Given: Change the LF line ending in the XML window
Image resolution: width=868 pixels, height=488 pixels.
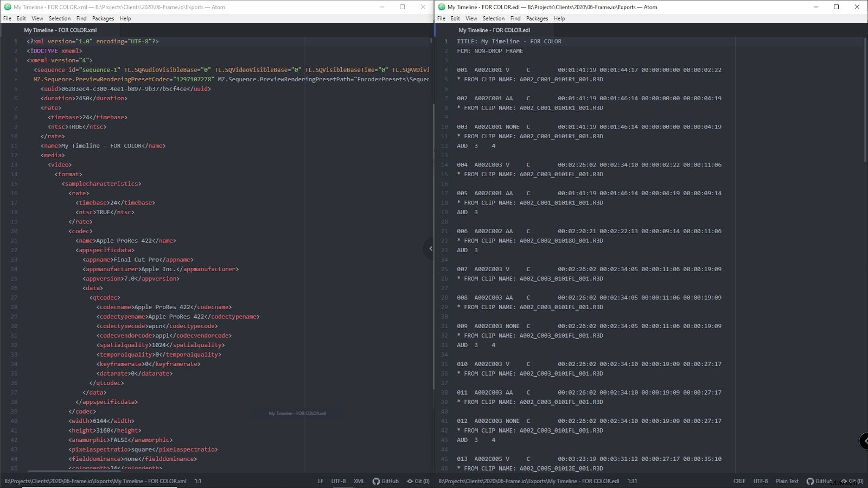Looking at the screenshot, I should [320, 481].
